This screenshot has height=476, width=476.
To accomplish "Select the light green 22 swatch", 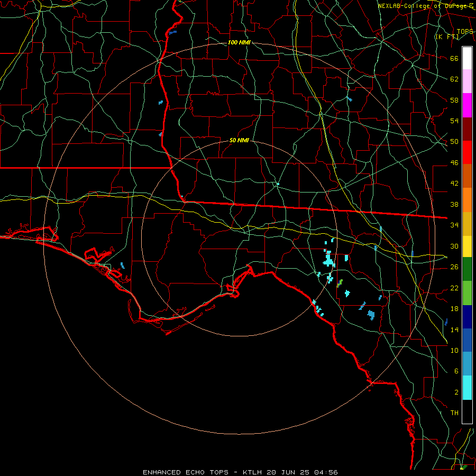I will point(467,293).
